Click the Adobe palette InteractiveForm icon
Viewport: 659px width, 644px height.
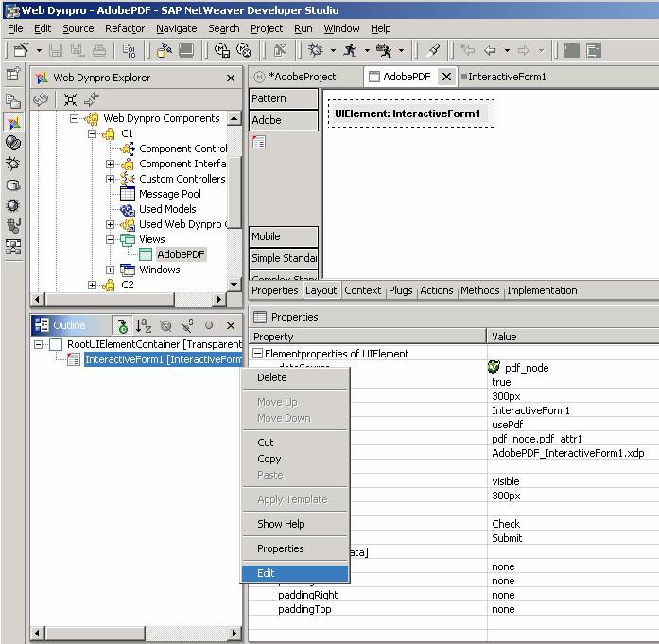pos(259,142)
